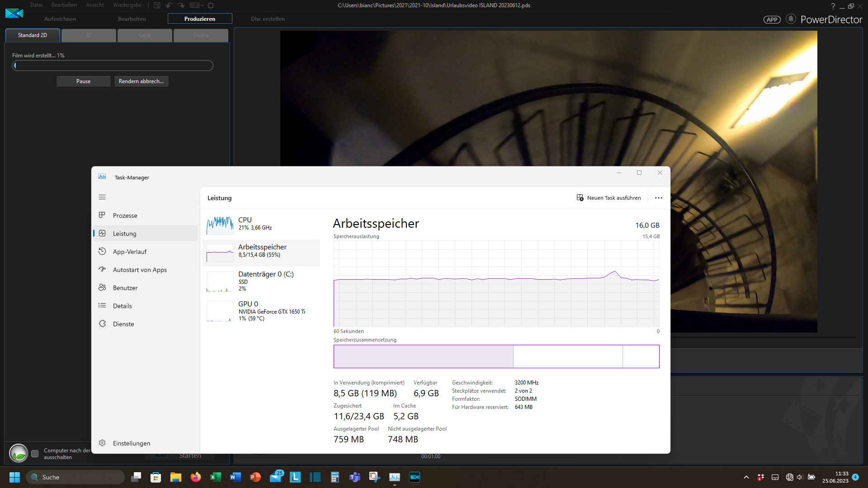
Task: Open the Prozesse page in Task-Manager
Action: [x=125, y=216]
